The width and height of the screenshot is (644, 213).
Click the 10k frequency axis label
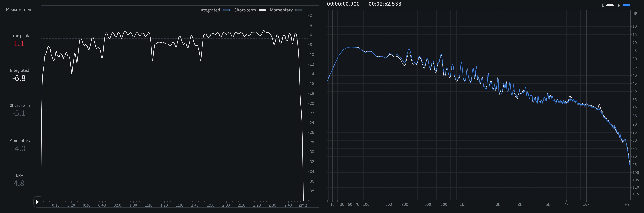click(x=586, y=205)
